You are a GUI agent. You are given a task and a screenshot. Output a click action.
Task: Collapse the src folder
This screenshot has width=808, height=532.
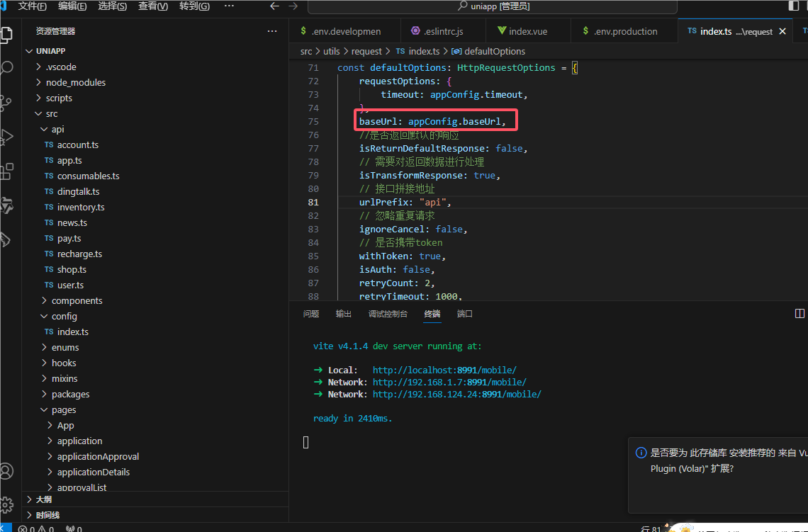39,114
